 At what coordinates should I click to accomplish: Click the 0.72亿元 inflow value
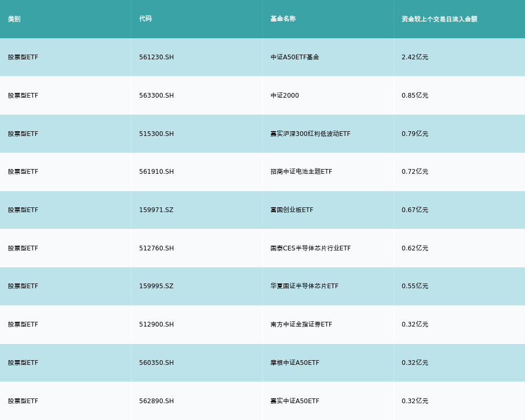point(415,172)
